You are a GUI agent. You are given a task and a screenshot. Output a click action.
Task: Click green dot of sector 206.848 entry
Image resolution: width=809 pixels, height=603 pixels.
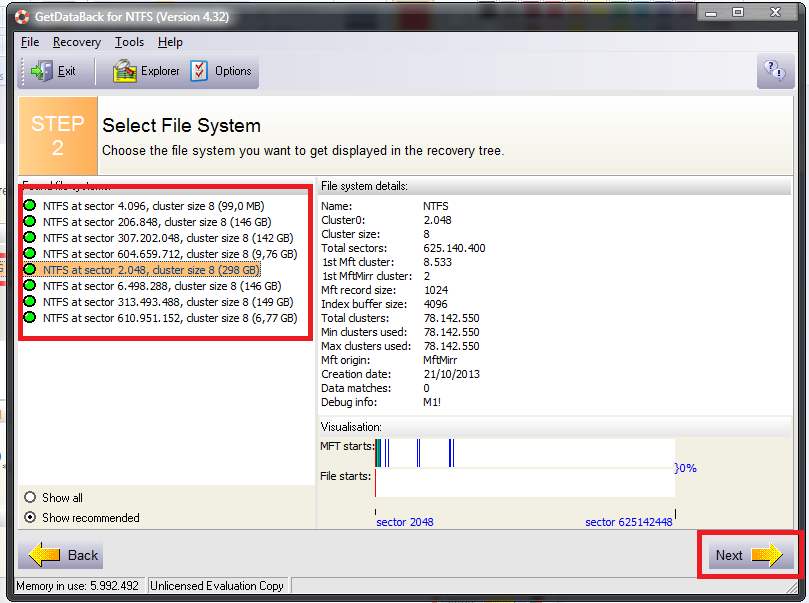click(30, 221)
